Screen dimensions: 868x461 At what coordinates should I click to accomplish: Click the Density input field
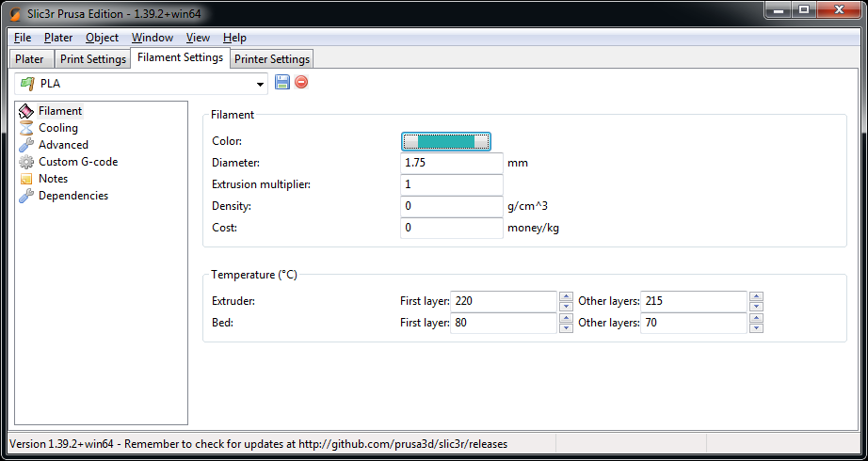(452, 206)
